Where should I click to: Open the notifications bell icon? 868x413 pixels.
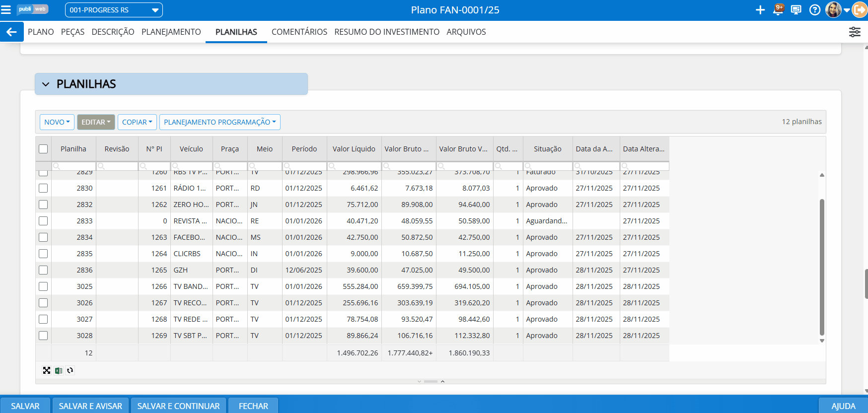pos(778,10)
